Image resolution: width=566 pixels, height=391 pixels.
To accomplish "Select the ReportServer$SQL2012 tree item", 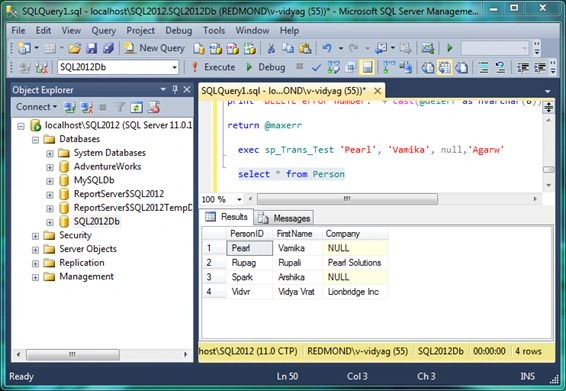I will point(119,194).
